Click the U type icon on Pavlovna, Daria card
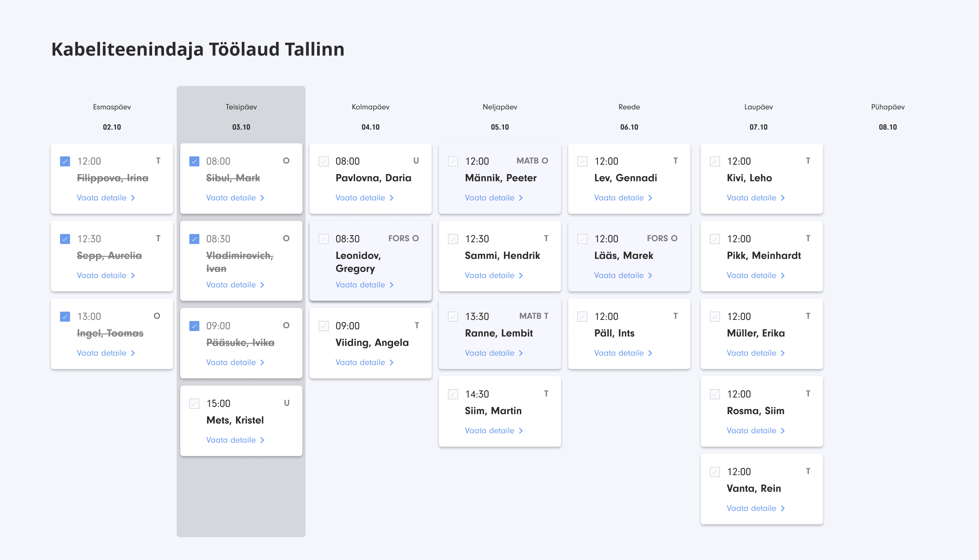The height and width of the screenshot is (560, 979). (416, 161)
